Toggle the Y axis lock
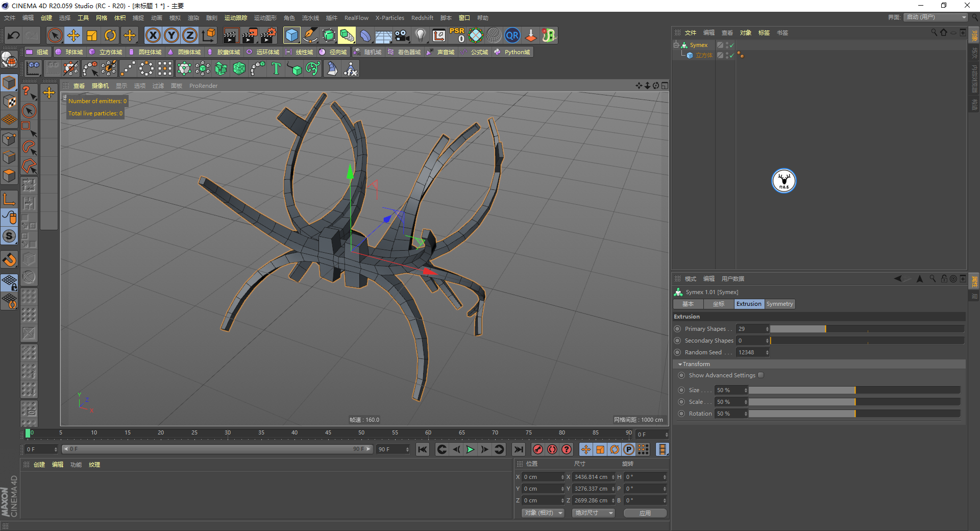The height and width of the screenshot is (531, 980). pos(171,35)
